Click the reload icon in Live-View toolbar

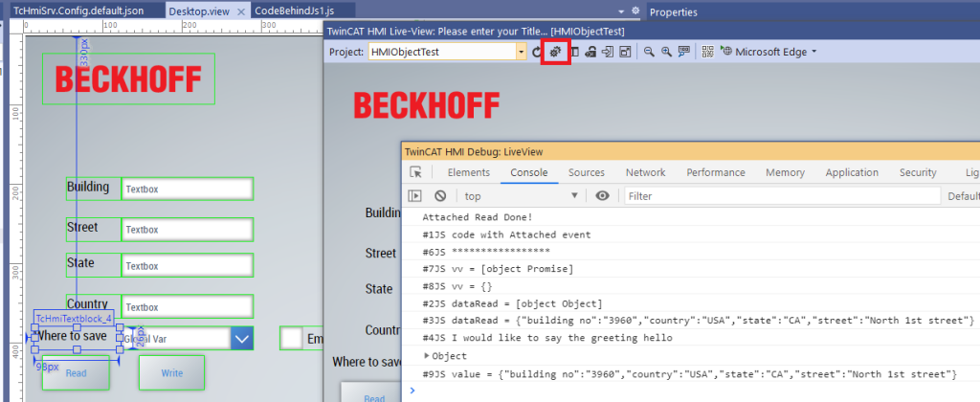pyautogui.click(x=537, y=52)
